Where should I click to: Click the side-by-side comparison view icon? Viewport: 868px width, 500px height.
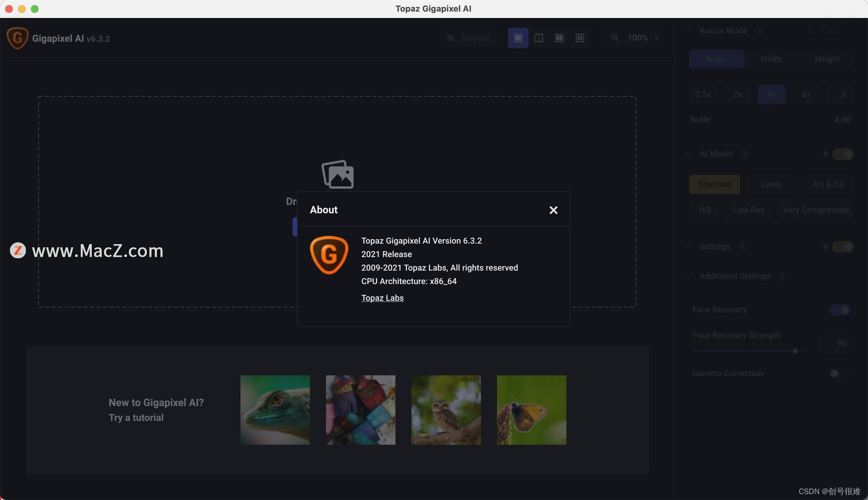[538, 38]
